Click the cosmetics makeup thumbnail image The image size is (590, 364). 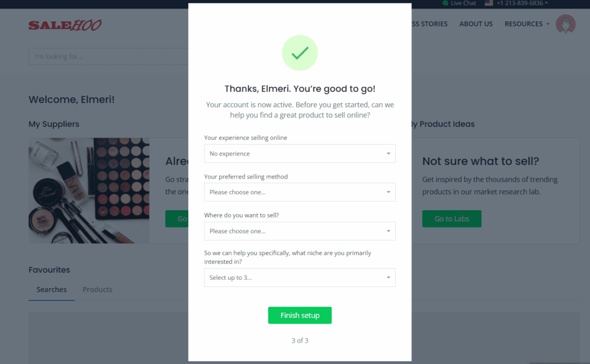click(89, 190)
